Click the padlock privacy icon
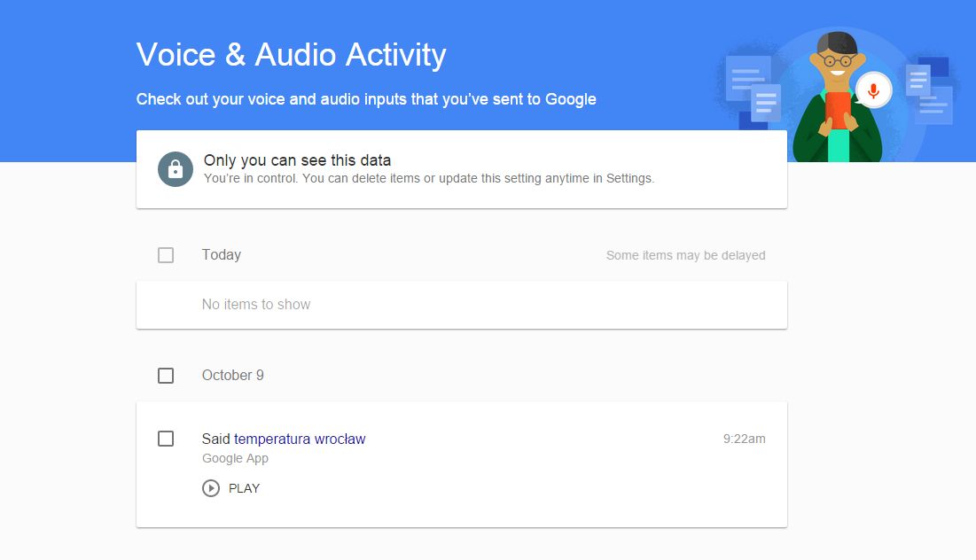This screenshot has width=976, height=560. (176, 169)
